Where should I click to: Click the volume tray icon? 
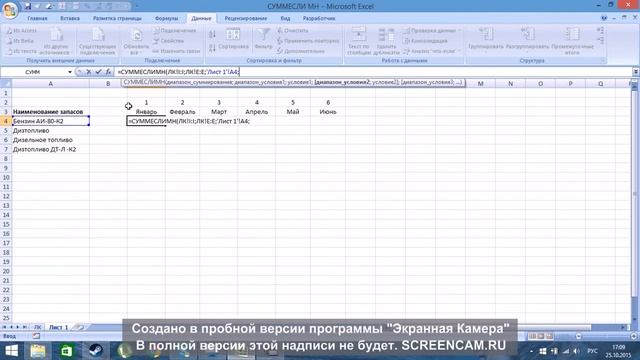click(576, 351)
